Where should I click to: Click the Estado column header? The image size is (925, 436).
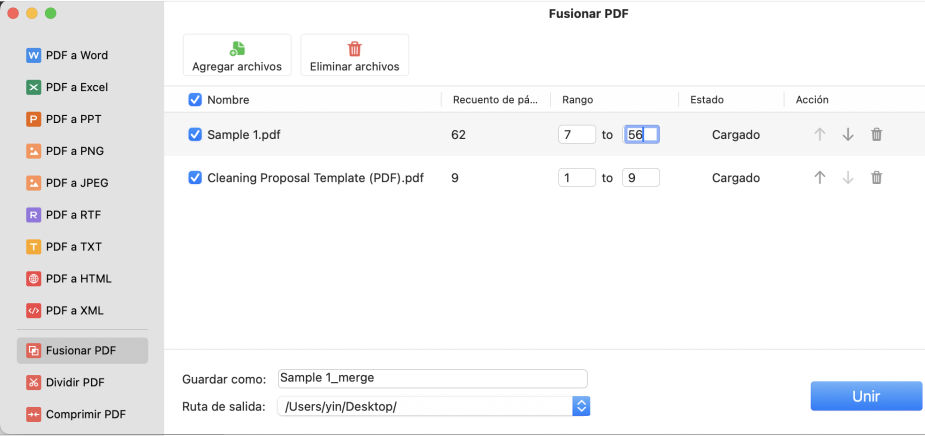point(707,100)
